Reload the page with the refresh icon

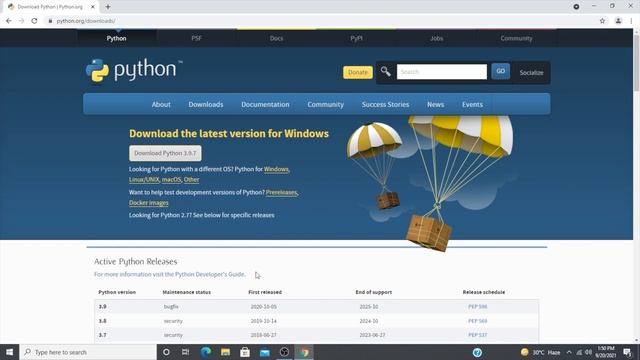point(34,21)
